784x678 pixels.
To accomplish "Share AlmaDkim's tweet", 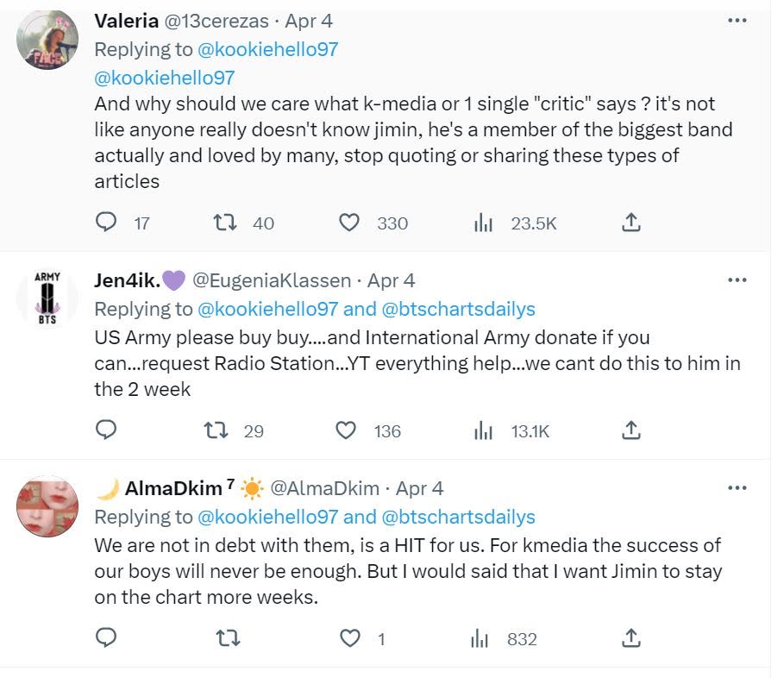I will coord(630,638).
